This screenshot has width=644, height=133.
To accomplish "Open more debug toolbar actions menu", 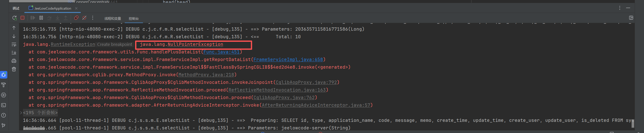I will click(93, 18).
